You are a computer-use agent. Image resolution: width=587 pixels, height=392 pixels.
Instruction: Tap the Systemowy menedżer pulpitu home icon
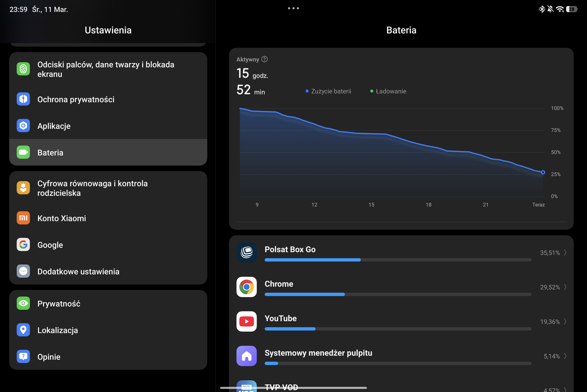pos(246,356)
